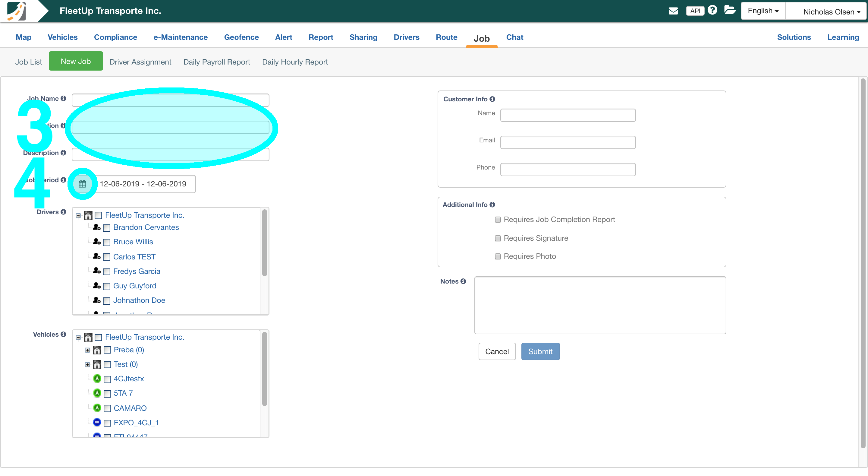This screenshot has width=868, height=476.
Task: Tick the CAMARO vehicle checkbox
Action: click(108, 408)
